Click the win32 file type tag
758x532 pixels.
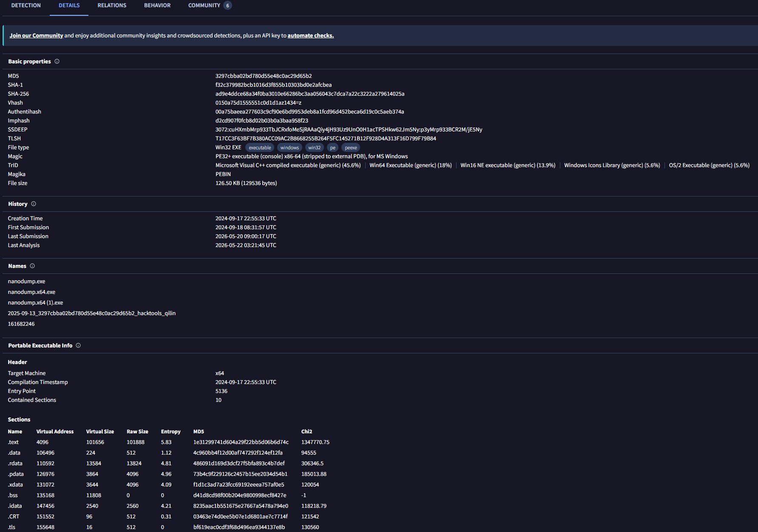click(x=315, y=148)
